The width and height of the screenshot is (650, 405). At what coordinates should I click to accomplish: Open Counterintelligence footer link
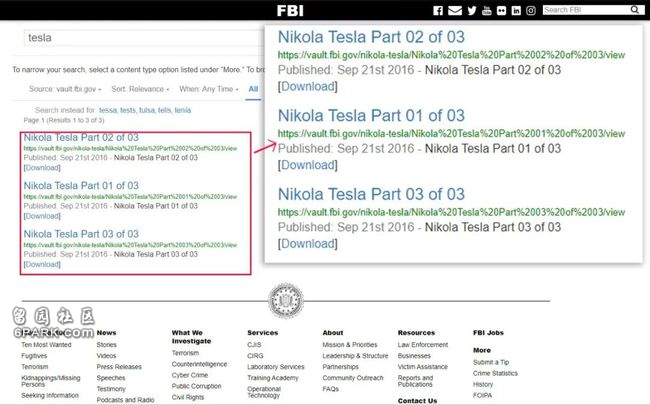coord(199,364)
